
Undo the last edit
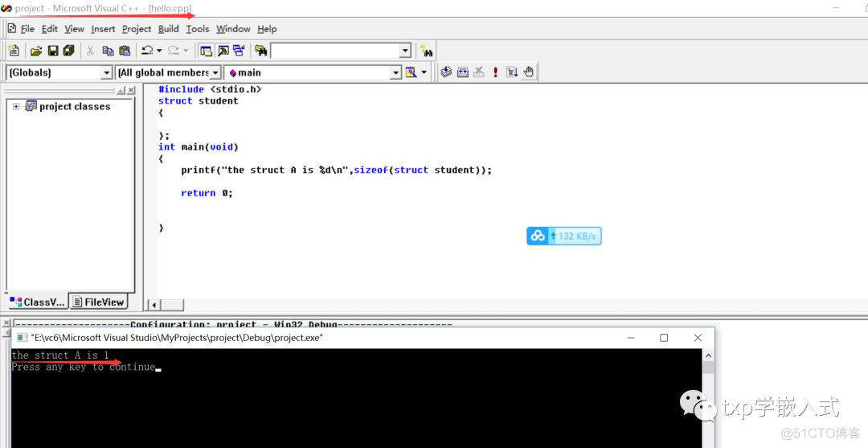(x=147, y=51)
